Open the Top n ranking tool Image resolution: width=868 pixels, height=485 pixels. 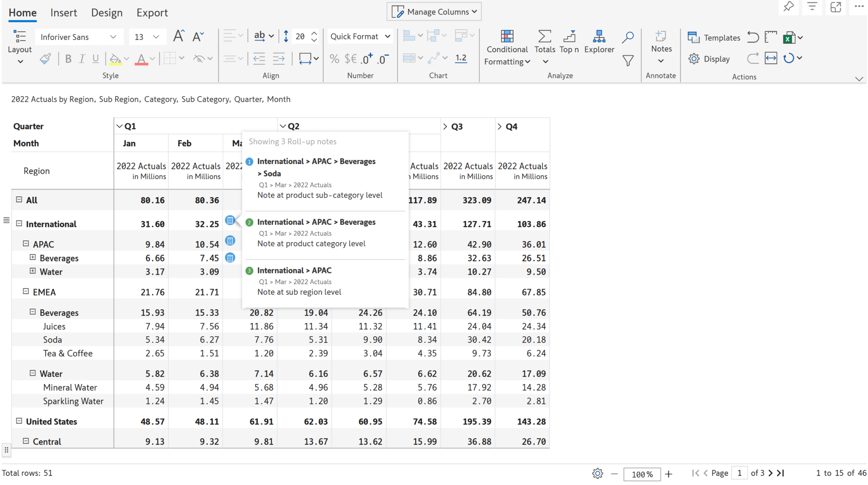(x=569, y=42)
